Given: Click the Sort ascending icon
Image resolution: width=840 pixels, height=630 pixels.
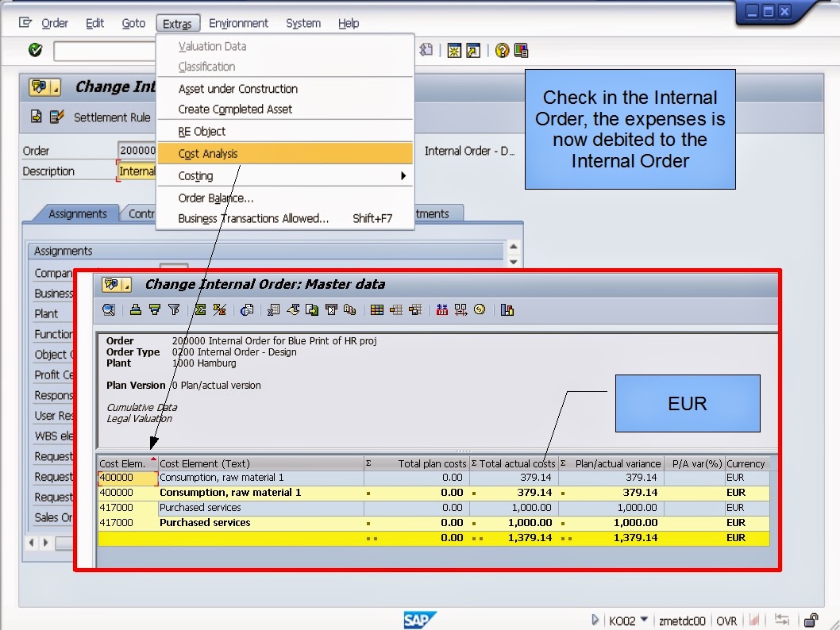Looking at the screenshot, I should [x=136, y=310].
